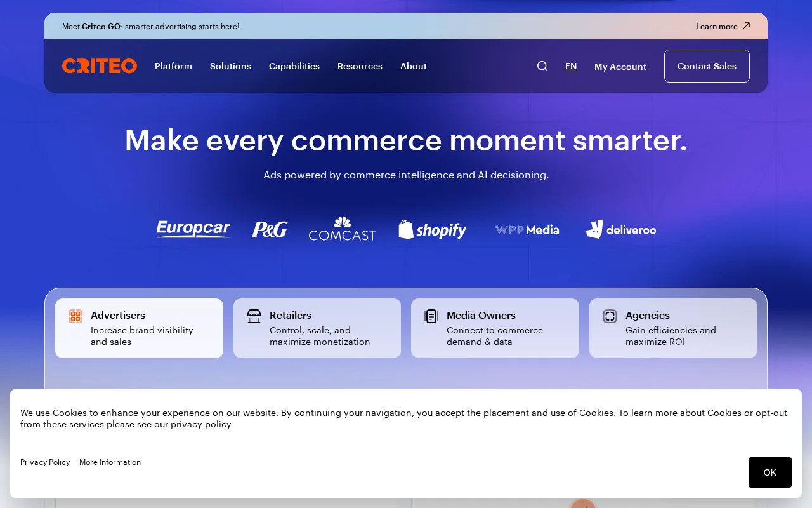Image resolution: width=812 pixels, height=508 pixels.
Task: Click the cookie notice paragraph text
Action: pyautogui.click(x=403, y=418)
